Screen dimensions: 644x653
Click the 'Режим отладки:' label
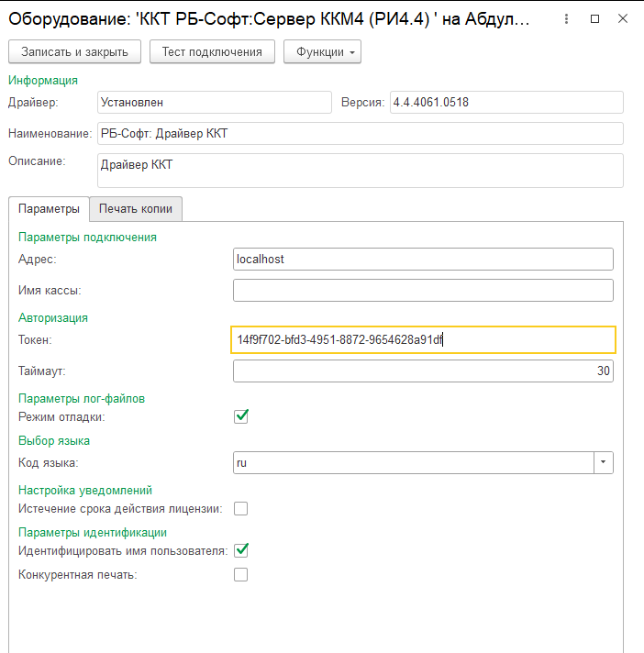[61, 417]
